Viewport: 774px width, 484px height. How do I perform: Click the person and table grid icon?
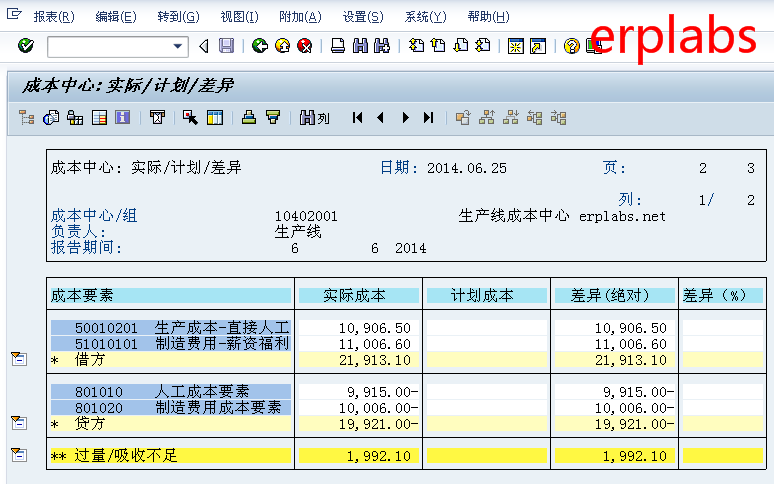pyautogui.click(x=75, y=117)
